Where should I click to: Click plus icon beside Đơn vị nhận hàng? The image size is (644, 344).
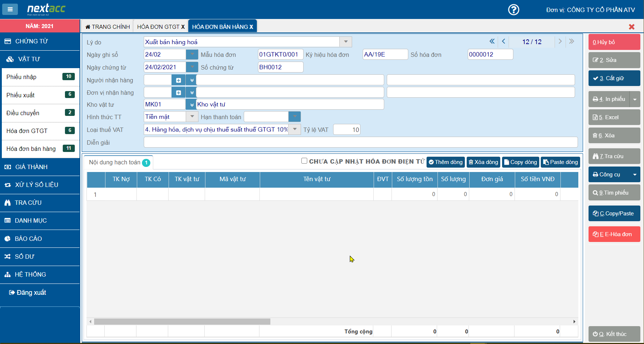pyautogui.click(x=178, y=93)
